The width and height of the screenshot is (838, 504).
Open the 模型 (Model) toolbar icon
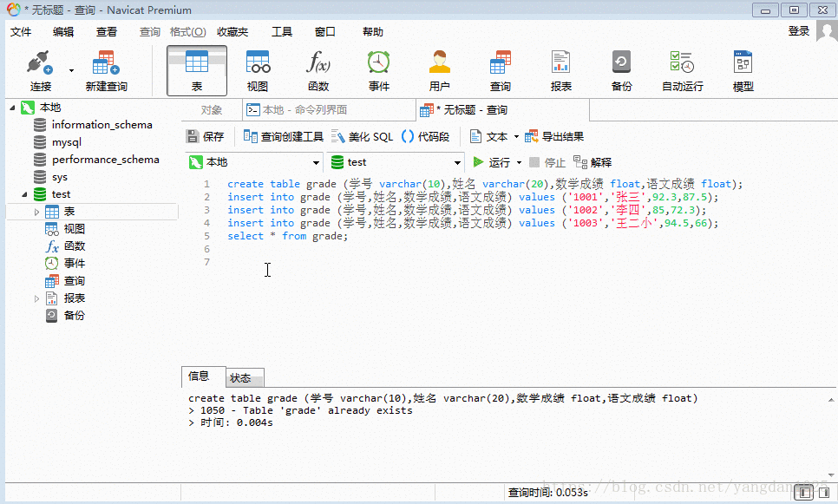coord(742,69)
